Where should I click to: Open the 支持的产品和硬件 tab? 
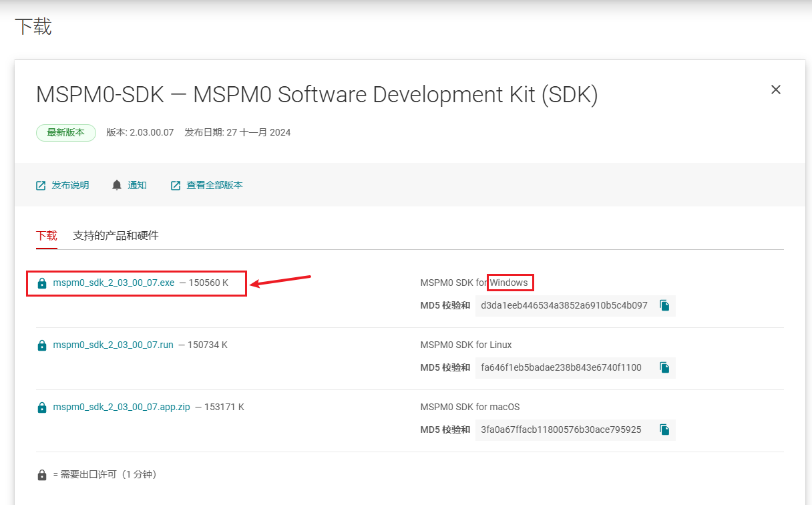pos(116,236)
